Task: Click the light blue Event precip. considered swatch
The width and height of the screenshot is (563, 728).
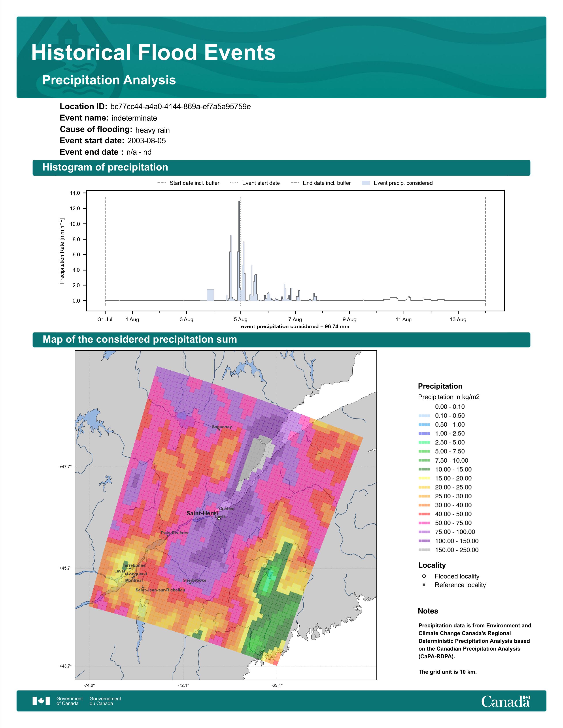Action: [x=366, y=183]
